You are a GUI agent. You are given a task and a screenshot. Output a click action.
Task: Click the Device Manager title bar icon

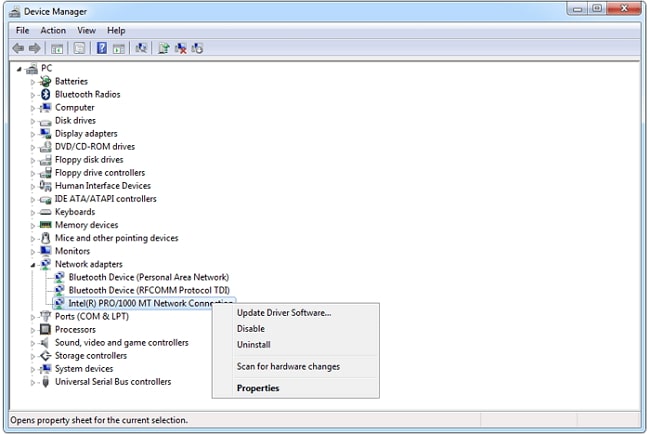point(15,12)
